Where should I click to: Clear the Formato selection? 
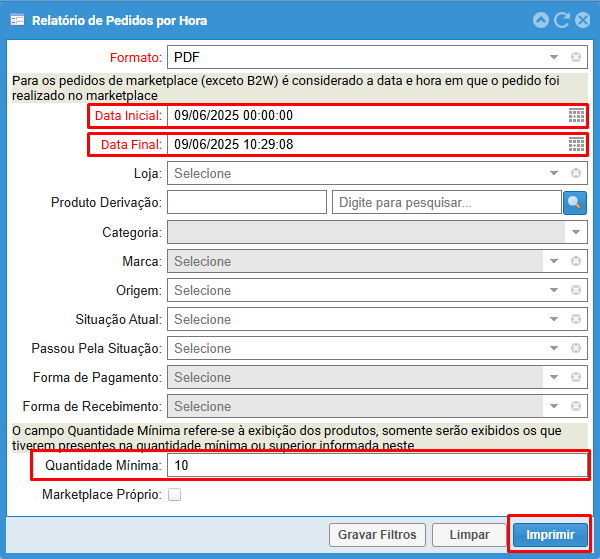coord(576,57)
